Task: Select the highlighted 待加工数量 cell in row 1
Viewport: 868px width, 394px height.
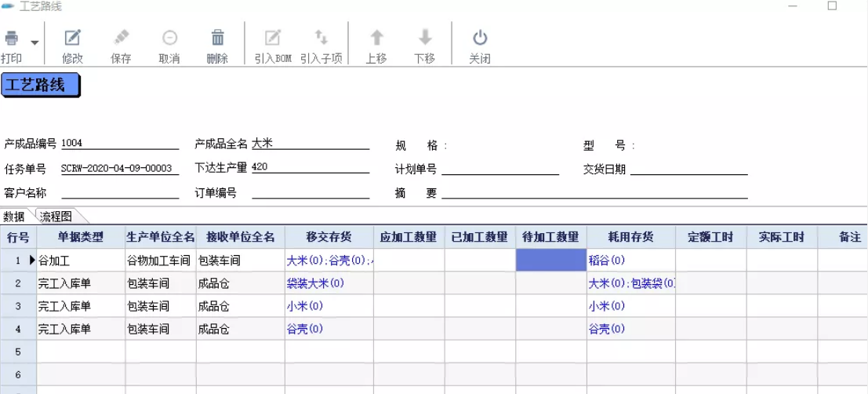Action: pos(551,260)
